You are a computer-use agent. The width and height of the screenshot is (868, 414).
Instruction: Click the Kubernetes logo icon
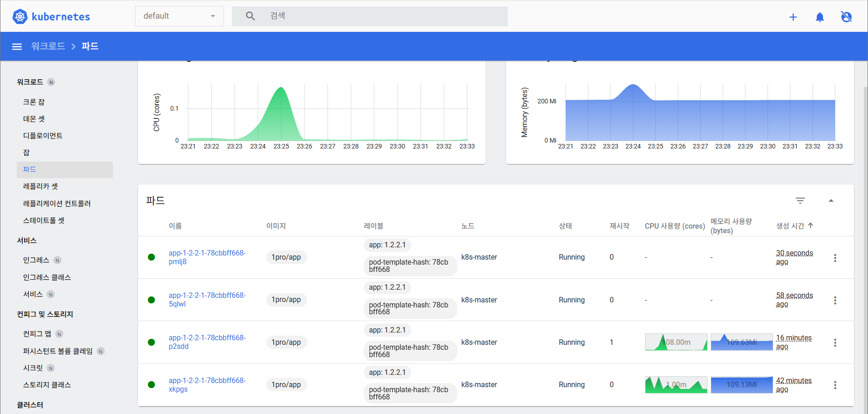[20, 17]
